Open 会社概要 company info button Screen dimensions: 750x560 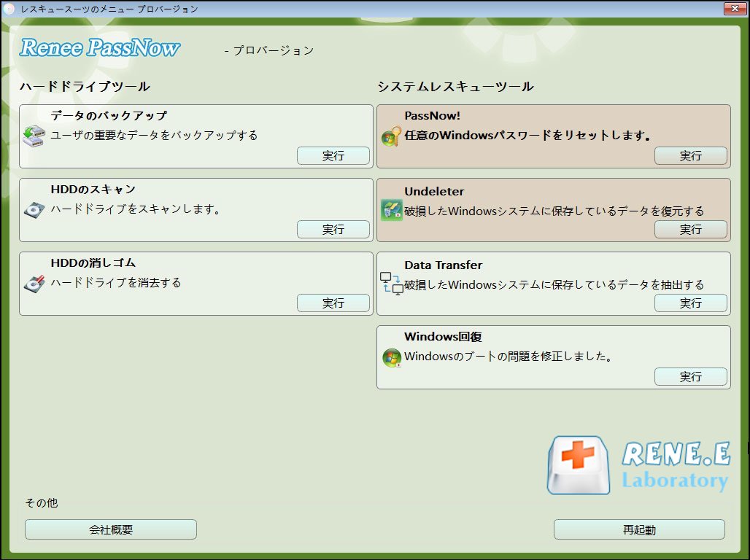[111, 529]
